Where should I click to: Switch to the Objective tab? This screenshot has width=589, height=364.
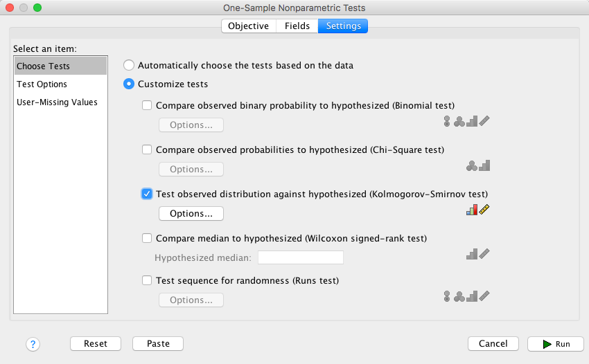click(249, 26)
